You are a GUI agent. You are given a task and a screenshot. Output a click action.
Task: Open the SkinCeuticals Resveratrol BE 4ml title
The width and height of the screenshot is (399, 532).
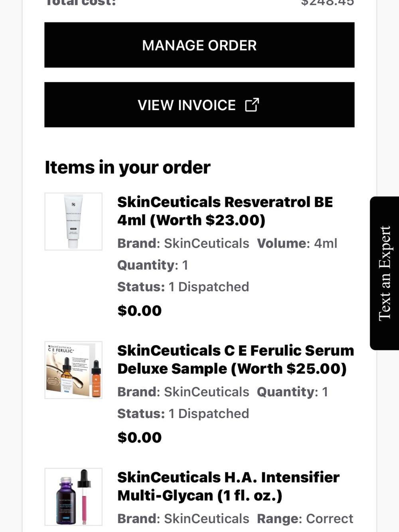pyautogui.click(x=225, y=211)
